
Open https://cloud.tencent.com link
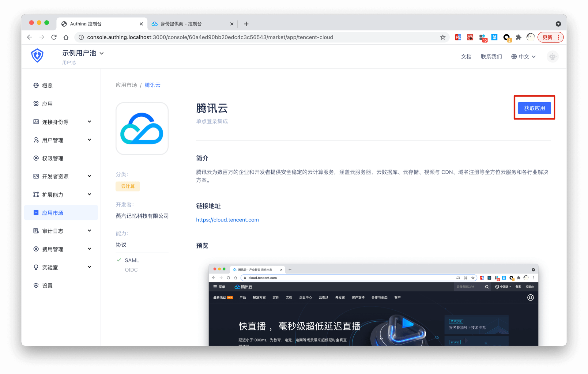click(227, 220)
